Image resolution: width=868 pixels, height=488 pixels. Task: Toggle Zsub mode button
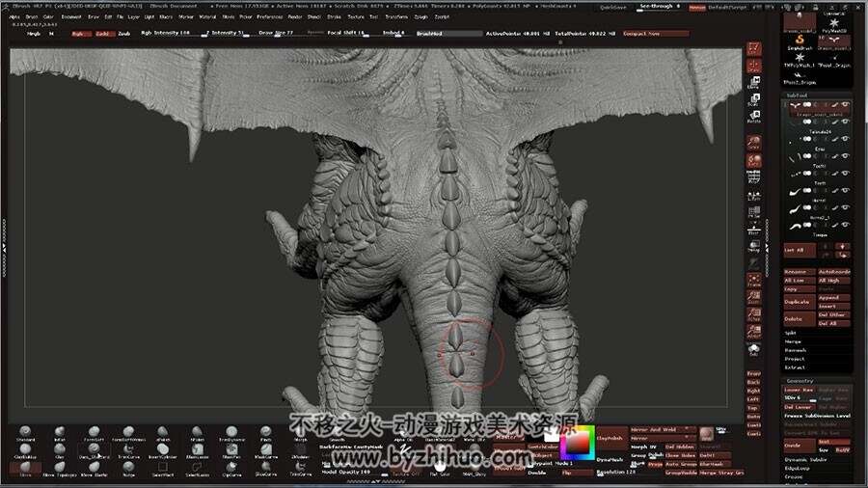(x=124, y=34)
